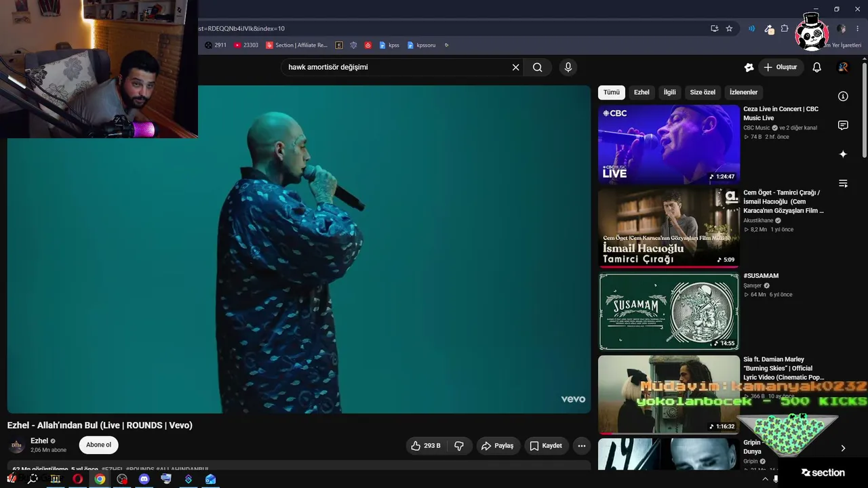Open the Ceza Live in Concert thumbnail
The image size is (868, 488).
669,144
